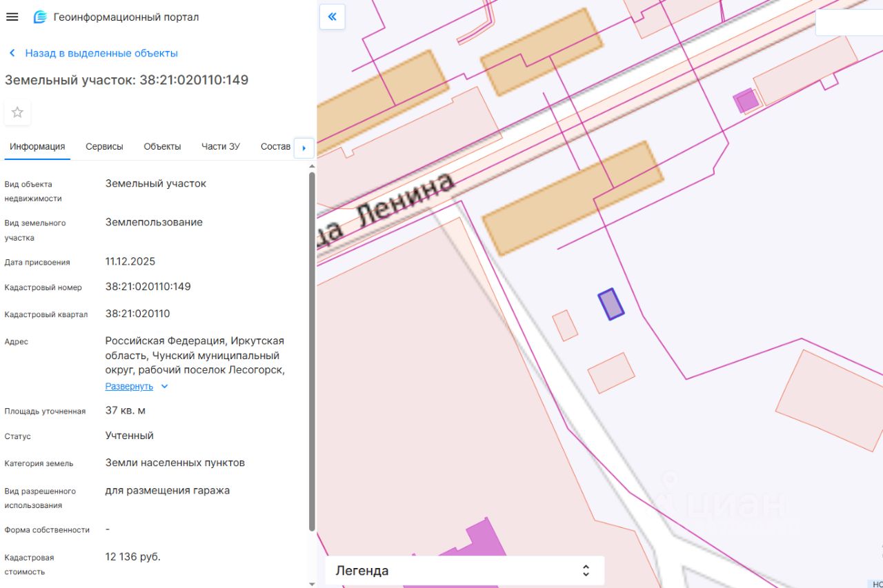Add parcel to favorites with star icon

17,112
